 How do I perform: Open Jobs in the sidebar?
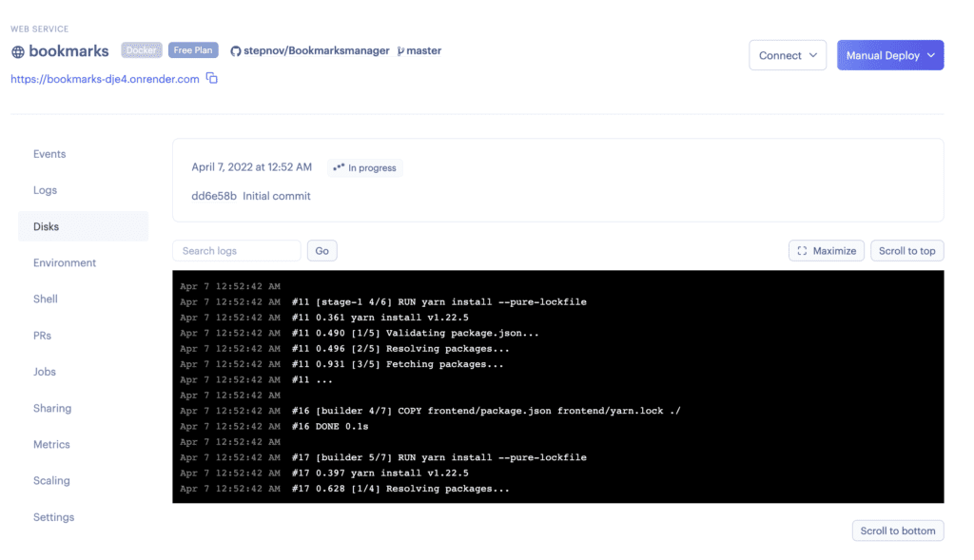coord(45,371)
